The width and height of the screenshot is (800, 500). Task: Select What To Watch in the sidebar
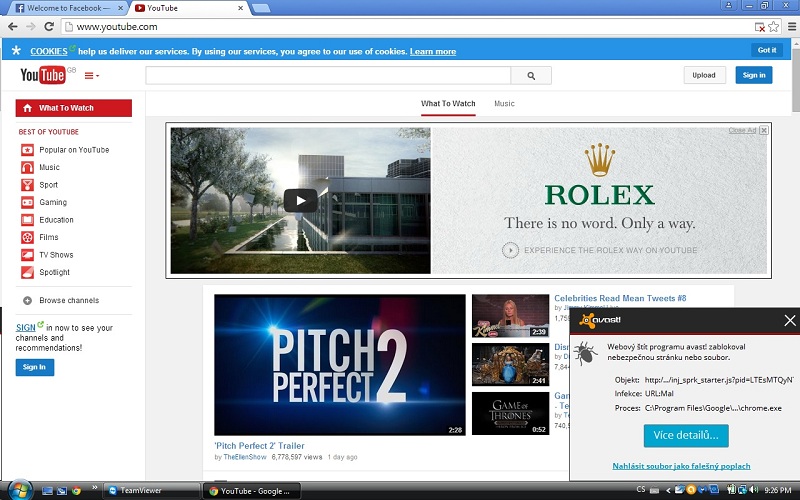point(73,108)
